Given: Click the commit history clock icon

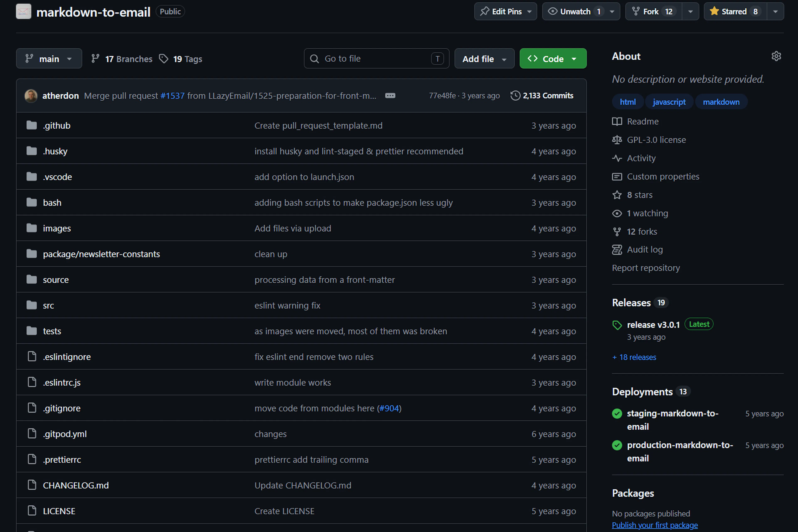Looking at the screenshot, I should click(515, 96).
